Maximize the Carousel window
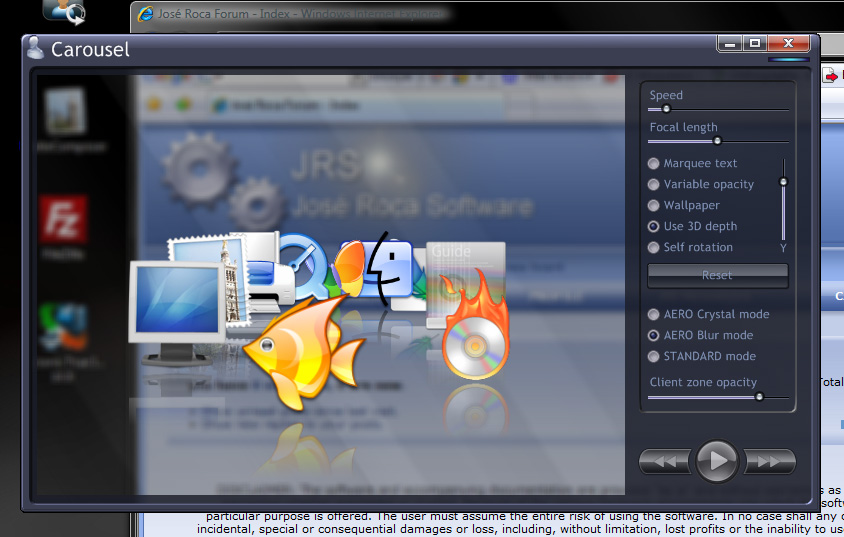 [x=755, y=43]
